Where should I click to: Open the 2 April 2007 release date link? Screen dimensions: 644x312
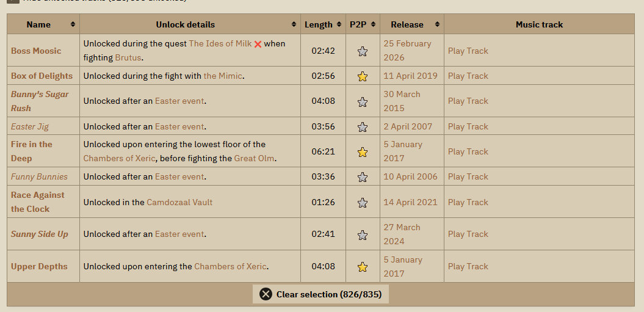408,126
